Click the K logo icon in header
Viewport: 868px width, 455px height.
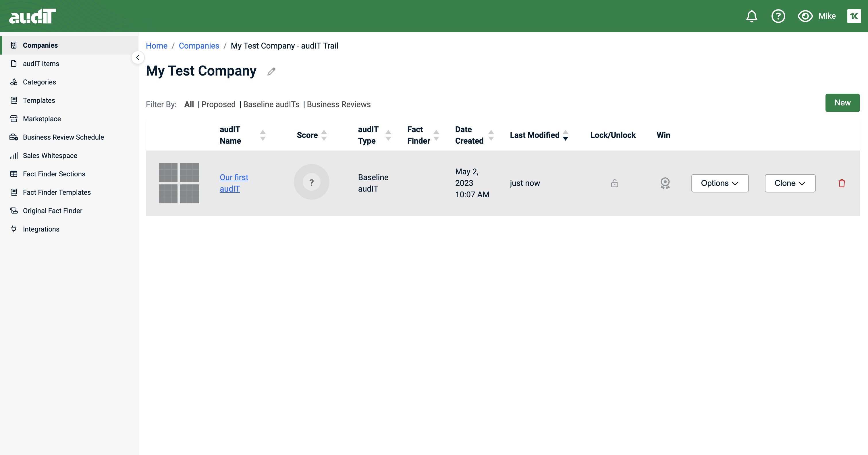click(854, 16)
